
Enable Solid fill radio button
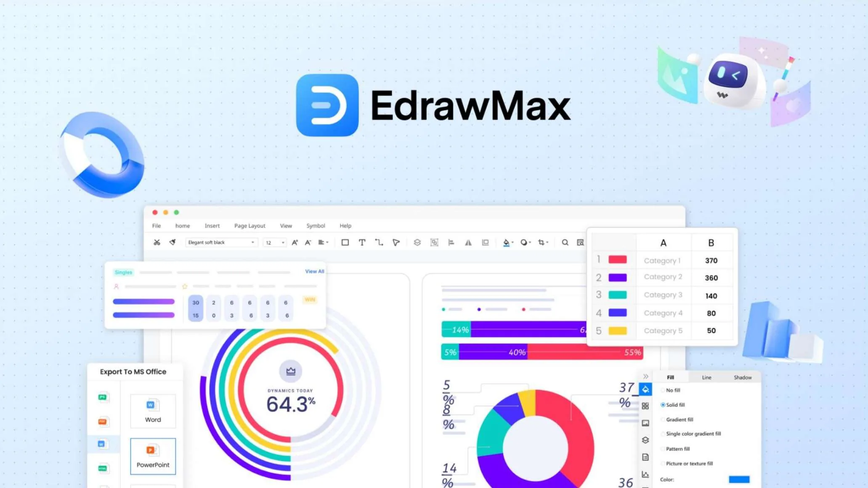coord(663,405)
